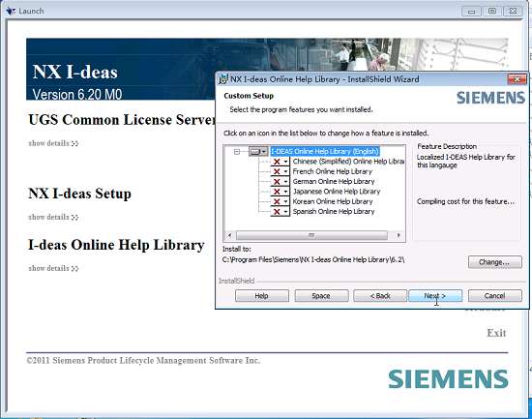Go to previous step with Back button

(x=380, y=296)
